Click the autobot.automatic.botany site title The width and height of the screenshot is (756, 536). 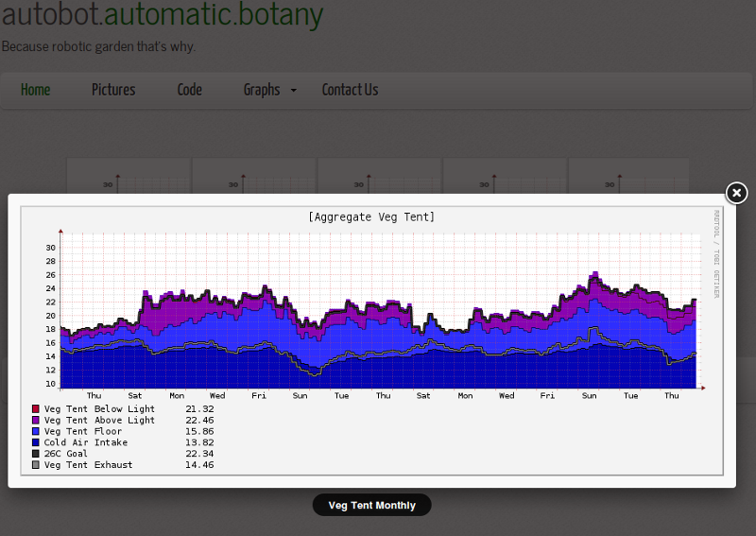(x=163, y=14)
